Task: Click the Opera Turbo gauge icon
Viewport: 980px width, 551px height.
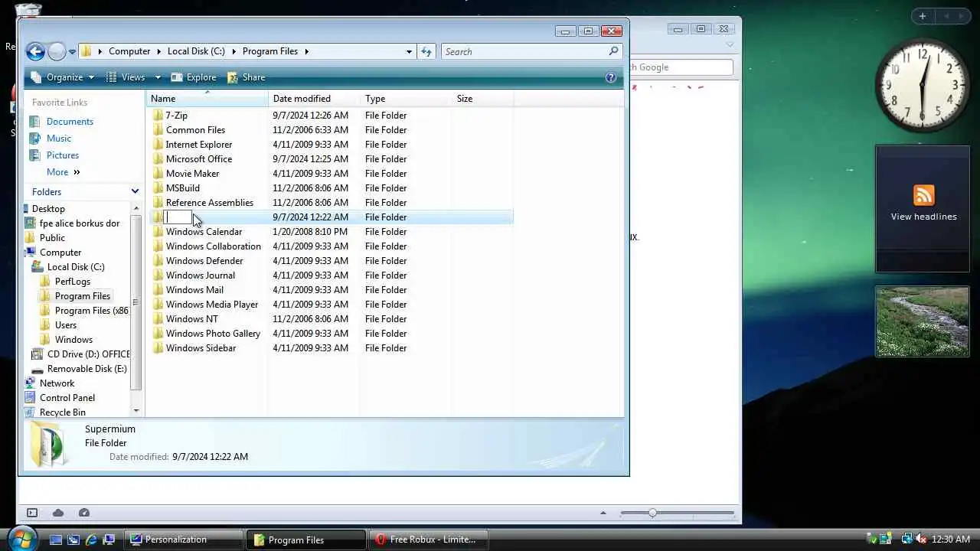Action: pyautogui.click(x=84, y=513)
